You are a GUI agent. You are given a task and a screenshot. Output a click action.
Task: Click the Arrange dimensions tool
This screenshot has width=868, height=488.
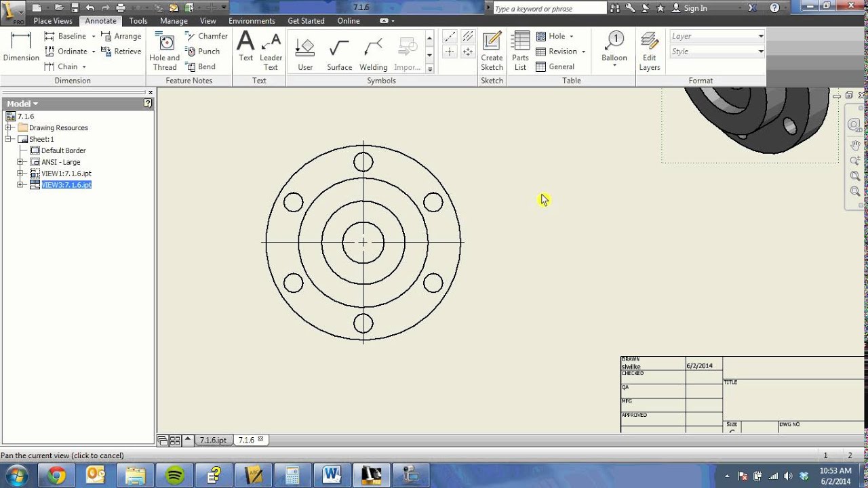(x=121, y=36)
